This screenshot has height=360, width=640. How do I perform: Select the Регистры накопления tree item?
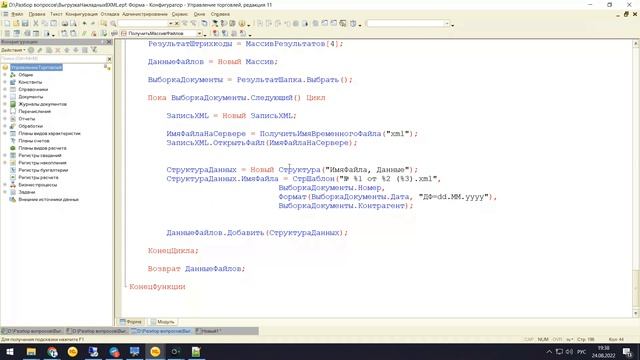coord(42,163)
